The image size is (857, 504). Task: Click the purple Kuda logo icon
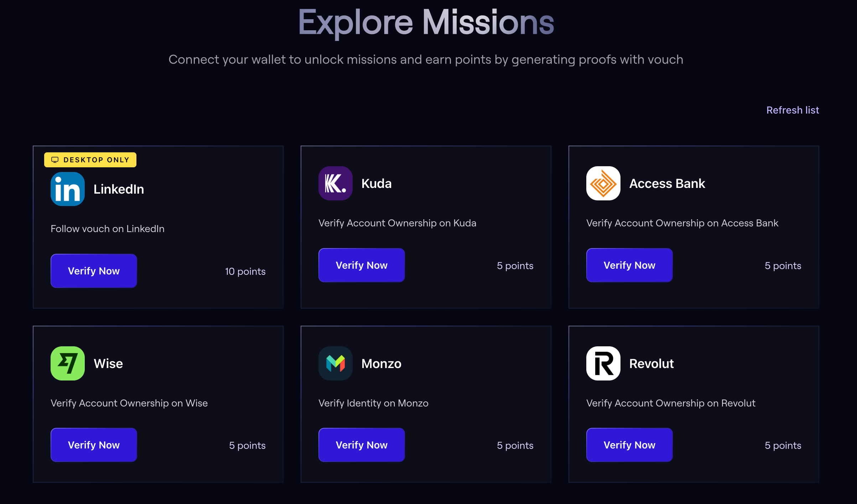point(335,183)
